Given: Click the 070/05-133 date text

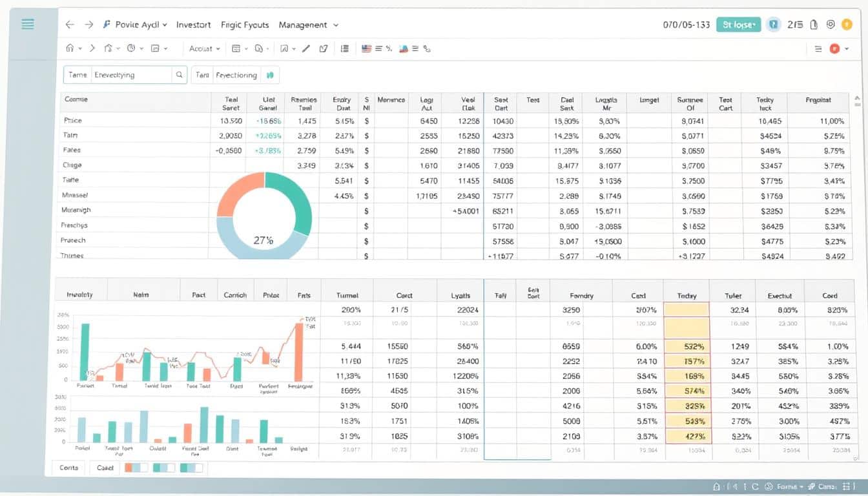Looking at the screenshot, I should [687, 25].
